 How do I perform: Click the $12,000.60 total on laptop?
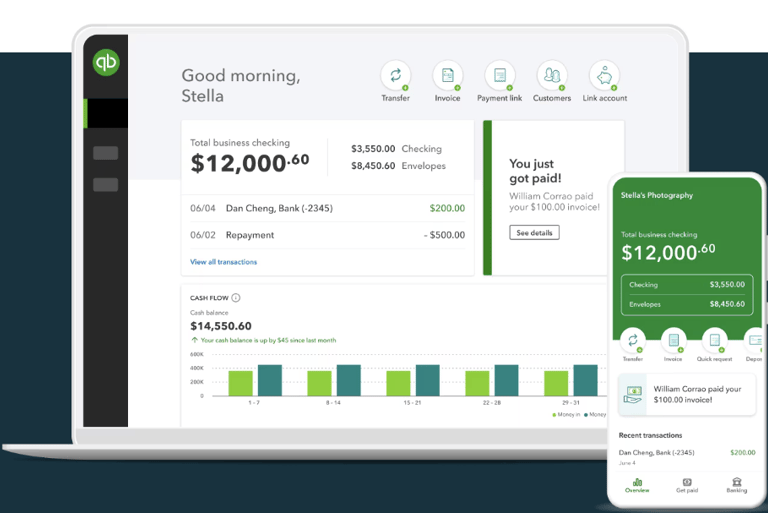pos(250,163)
